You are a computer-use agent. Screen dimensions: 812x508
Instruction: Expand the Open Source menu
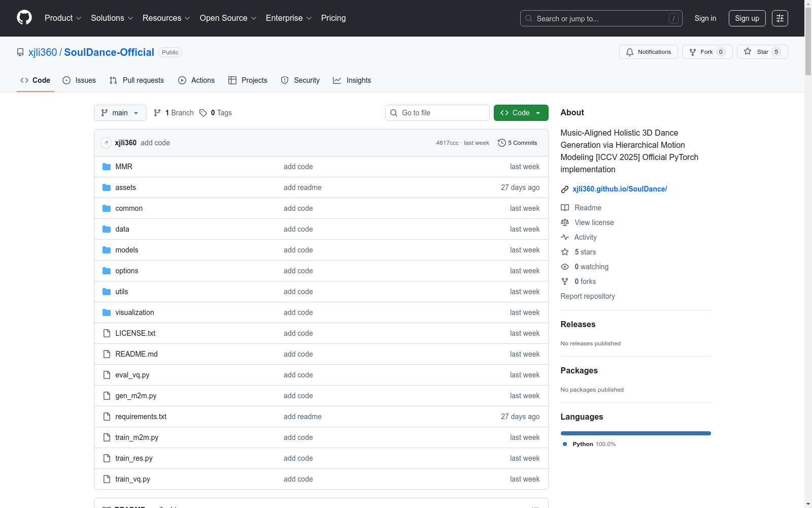click(x=228, y=18)
